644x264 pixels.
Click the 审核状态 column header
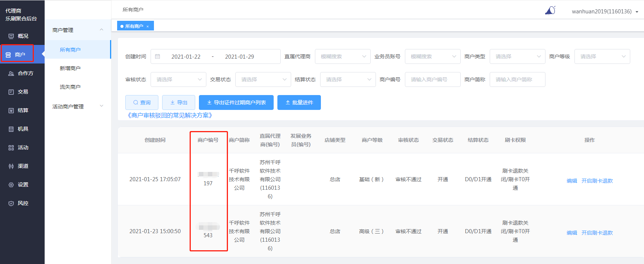pyautogui.click(x=408, y=140)
